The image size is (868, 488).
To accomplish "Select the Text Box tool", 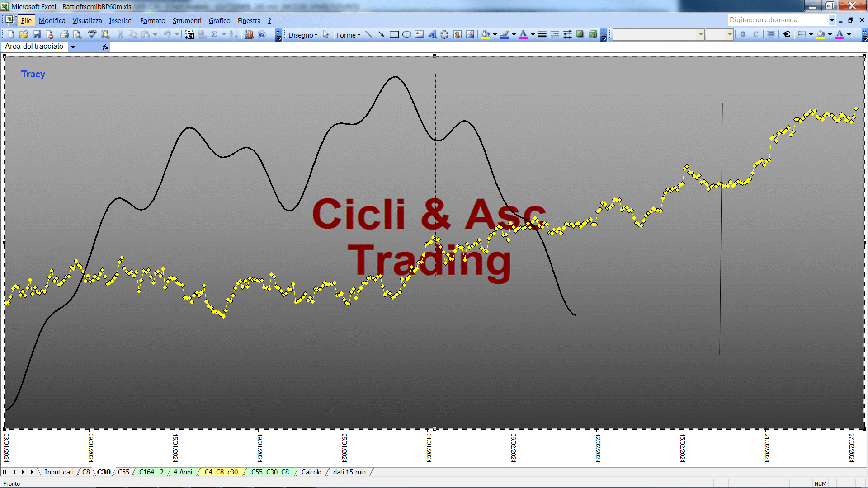I will click(x=419, y=34).
